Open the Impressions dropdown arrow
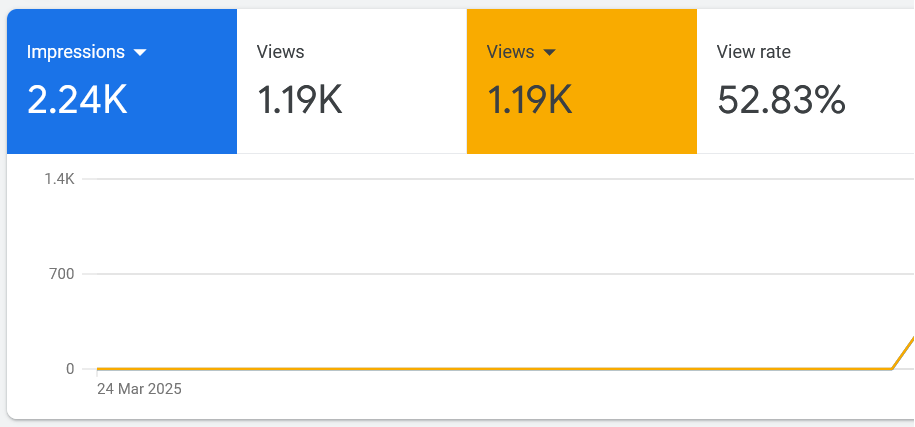The height and width of the screenshot is (427, 915). coord(140,53)
